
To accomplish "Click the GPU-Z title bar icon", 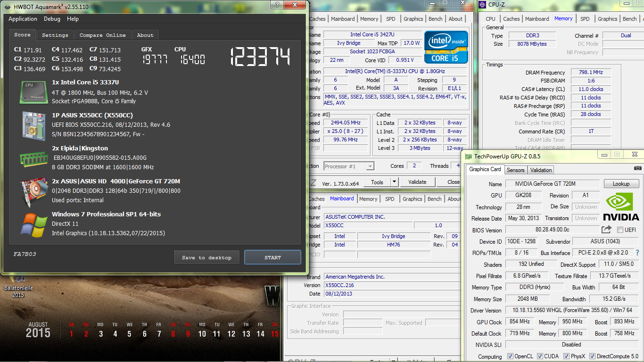I will pyautogui.click(x=468, y=156).
